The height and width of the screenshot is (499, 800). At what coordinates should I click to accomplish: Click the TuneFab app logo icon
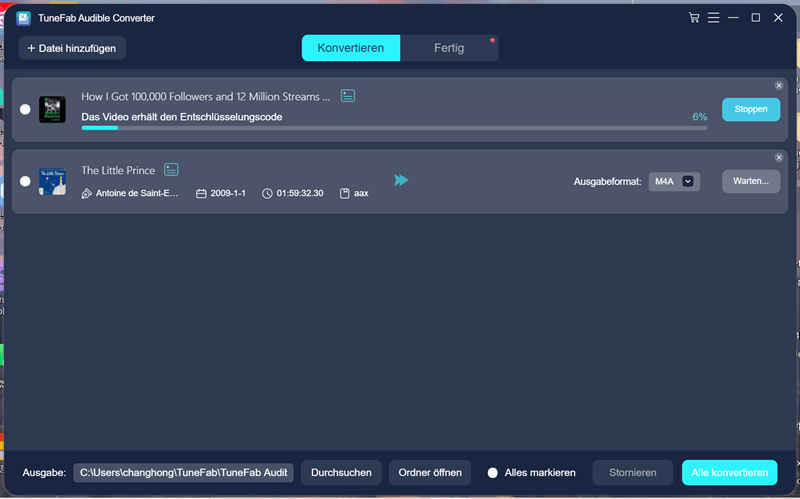[x=23, y=18]
